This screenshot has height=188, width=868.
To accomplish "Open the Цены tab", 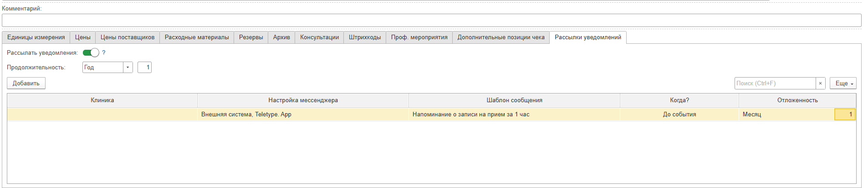I will (82, 37).
